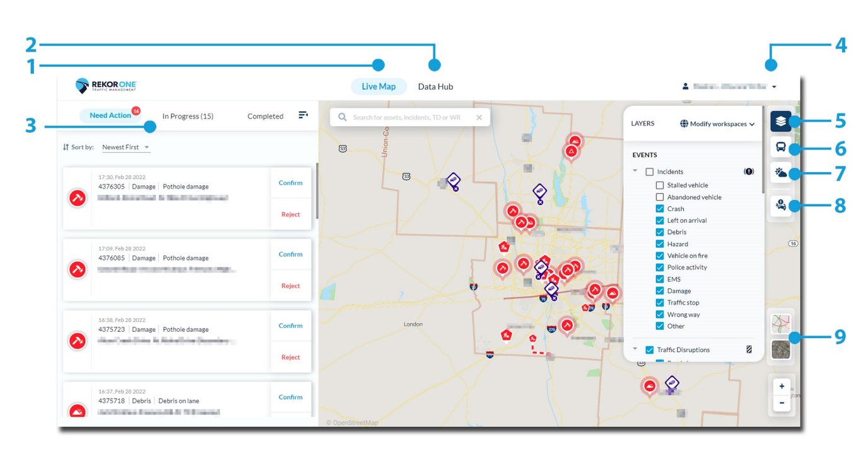Select the satellite map style thumbnail

pyautogui.click(x=781, y=350)
